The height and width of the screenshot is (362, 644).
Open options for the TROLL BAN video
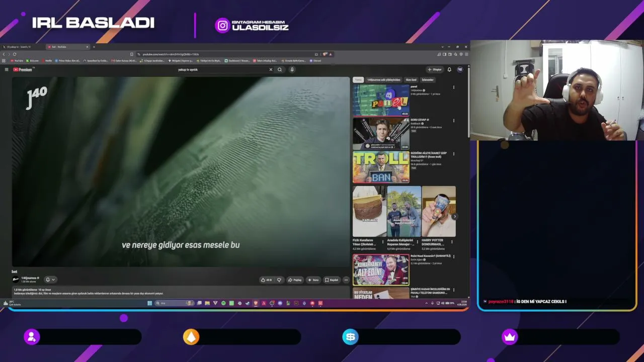coord(453,154)
